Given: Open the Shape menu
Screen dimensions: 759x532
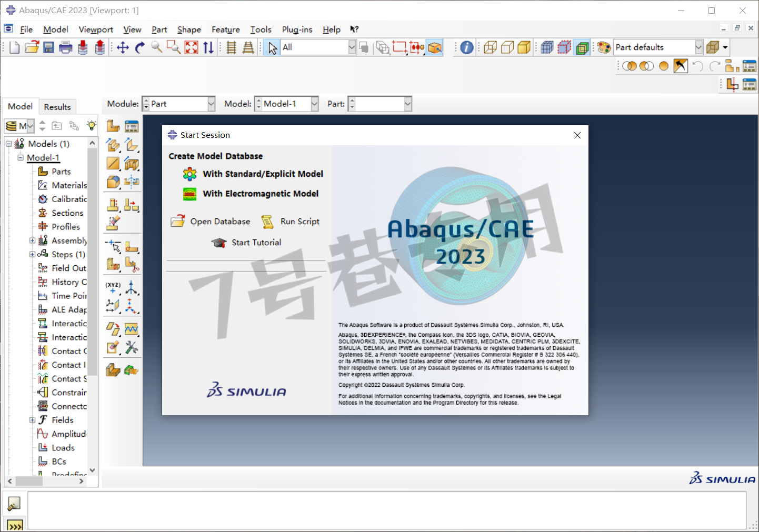Looking at the screenshot, I should click(x=189, y=29).
